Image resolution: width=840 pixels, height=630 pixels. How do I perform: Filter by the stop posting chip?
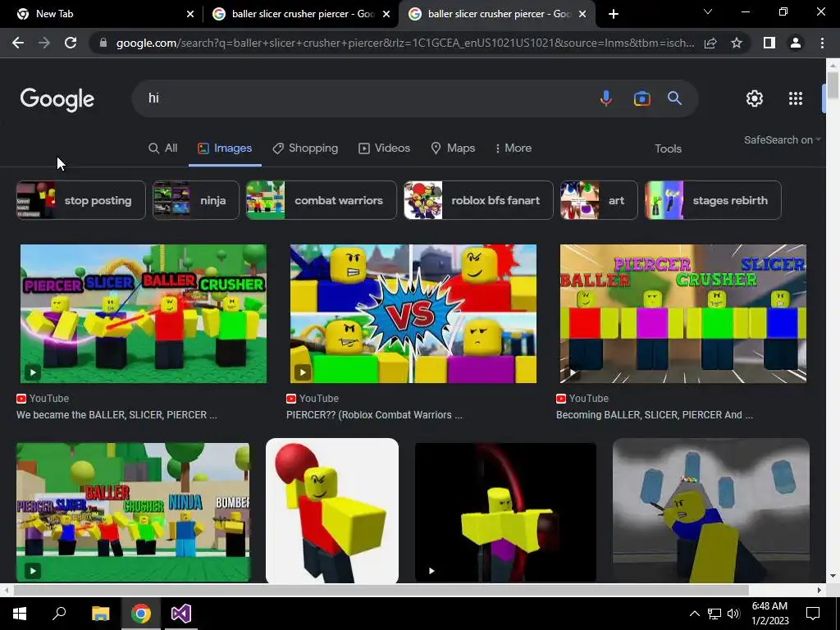coord(81,200)
